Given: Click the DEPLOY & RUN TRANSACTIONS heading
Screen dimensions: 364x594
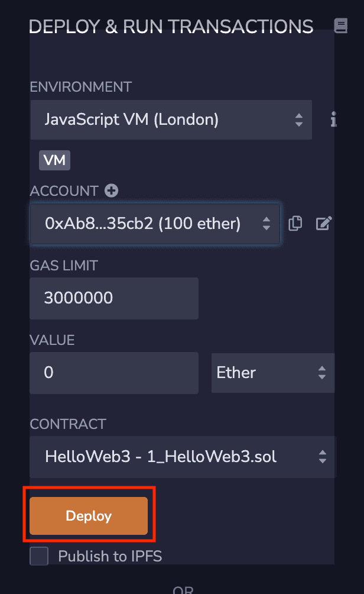Looking at the screenshot, I should [171, 26].
